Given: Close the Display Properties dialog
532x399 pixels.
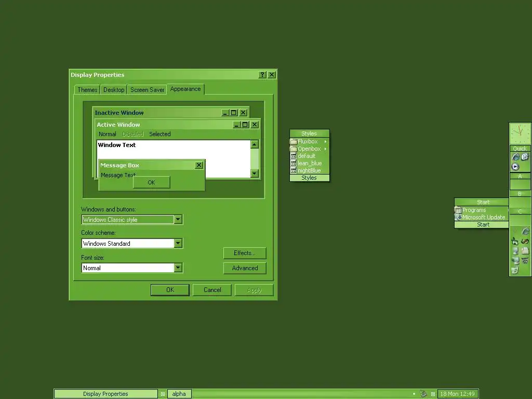Looking at the screenshot, I should pos(272,75).
